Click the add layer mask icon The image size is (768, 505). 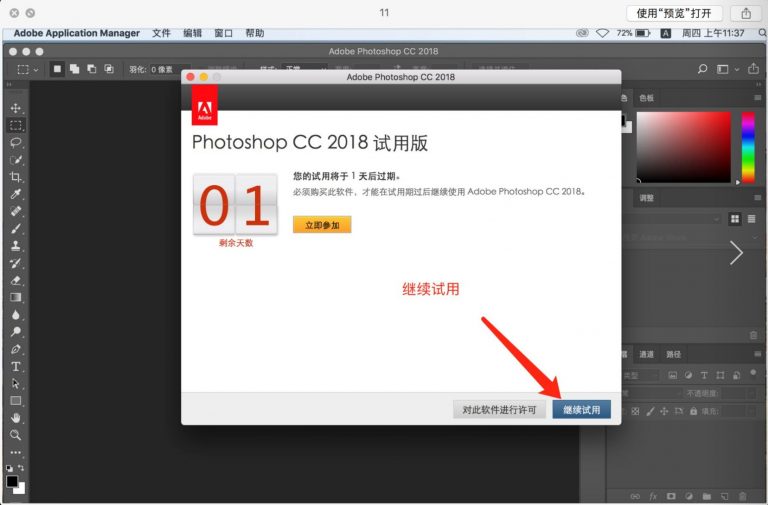(x=671, y=496)
